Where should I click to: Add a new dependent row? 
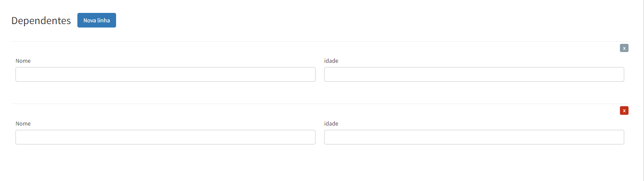pyautogui.click(x=97, y=20)
